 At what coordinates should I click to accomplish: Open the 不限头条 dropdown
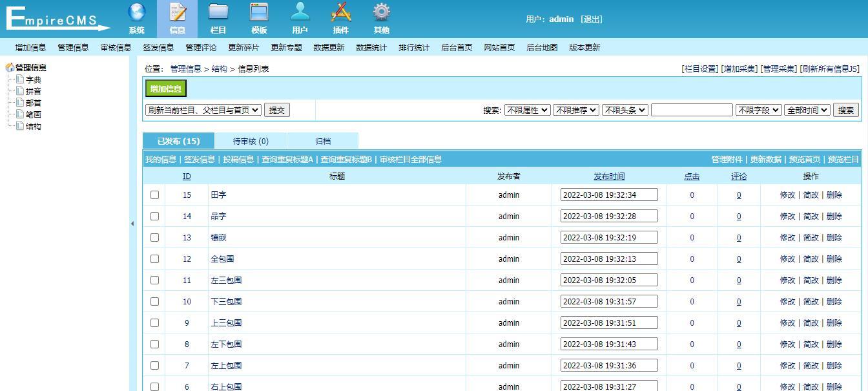(625, 110)
